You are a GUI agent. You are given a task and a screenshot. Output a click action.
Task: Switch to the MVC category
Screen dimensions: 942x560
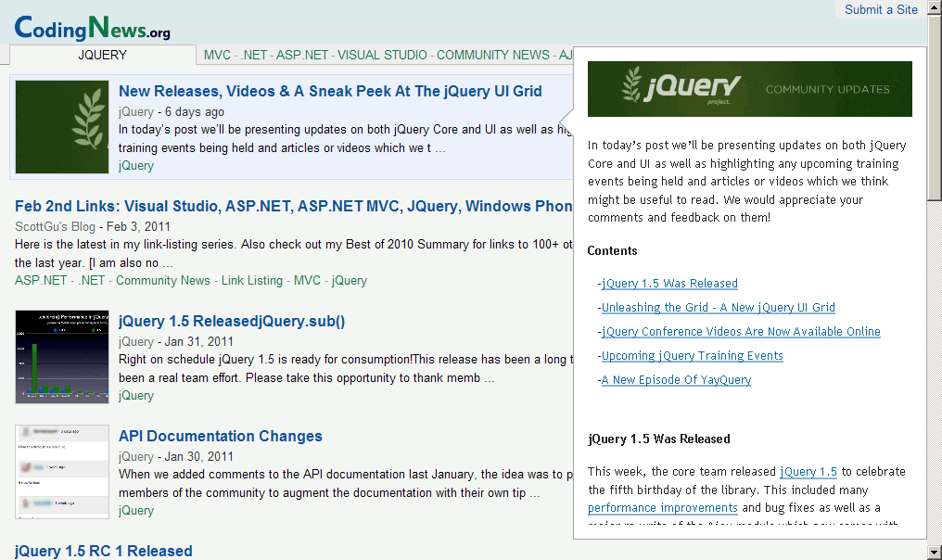[x=217, y=56]
